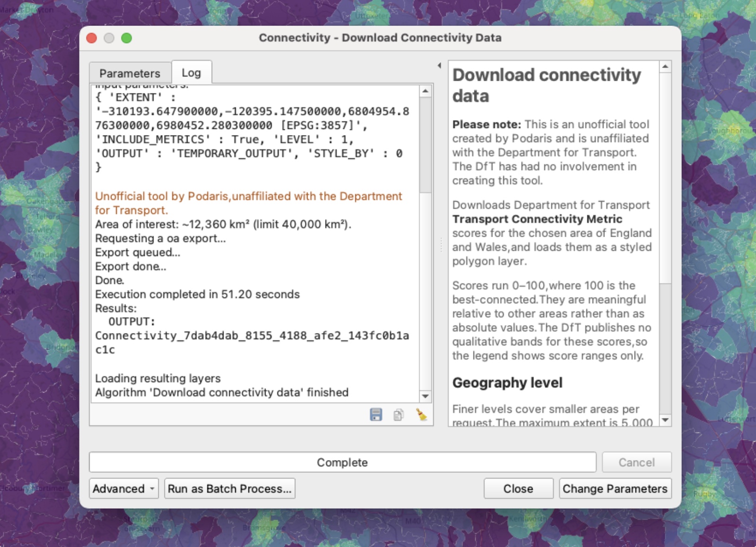Click bold 'Transport Connectivity Metric' text

(x=537, y=219)
